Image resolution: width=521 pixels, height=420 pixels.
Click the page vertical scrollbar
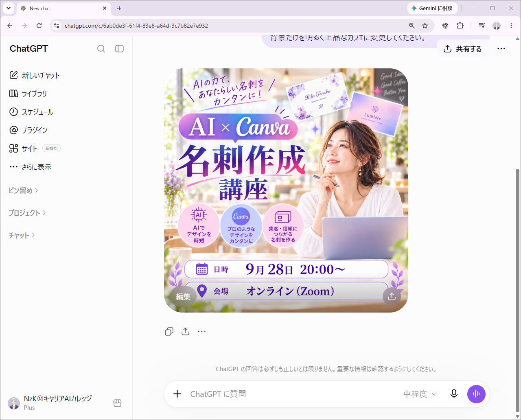(517, 291)
